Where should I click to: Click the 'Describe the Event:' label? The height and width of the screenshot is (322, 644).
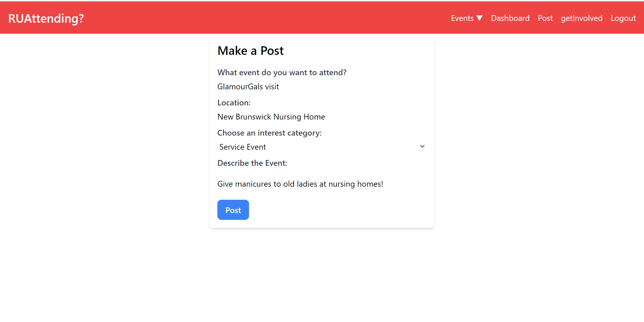coord(252,163)
